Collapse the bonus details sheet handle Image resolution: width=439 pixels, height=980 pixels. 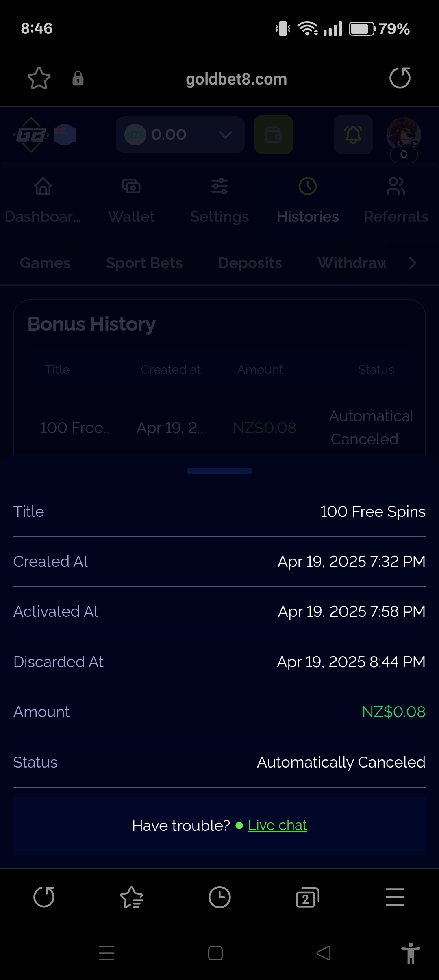tap(219, 471)
